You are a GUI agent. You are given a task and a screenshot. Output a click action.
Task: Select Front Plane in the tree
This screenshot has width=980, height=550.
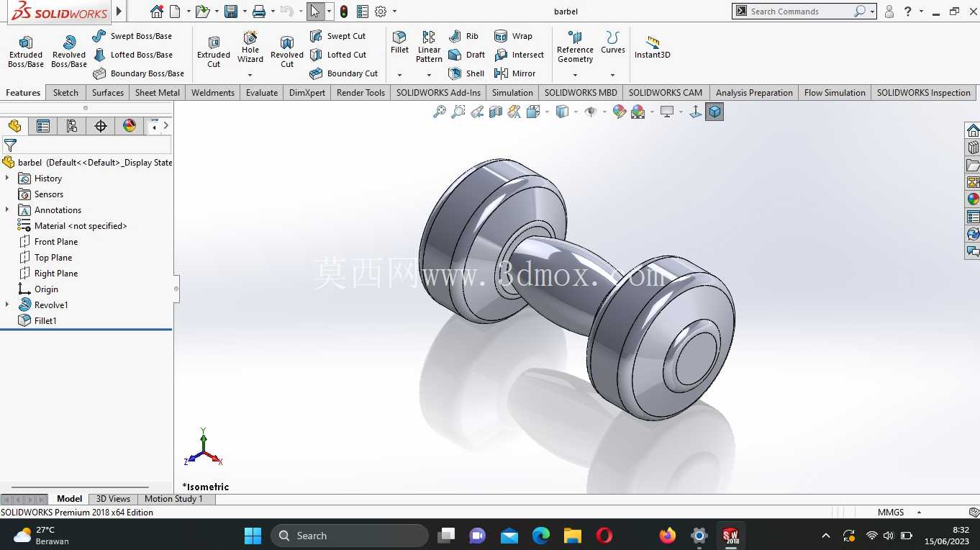point(56,241)
